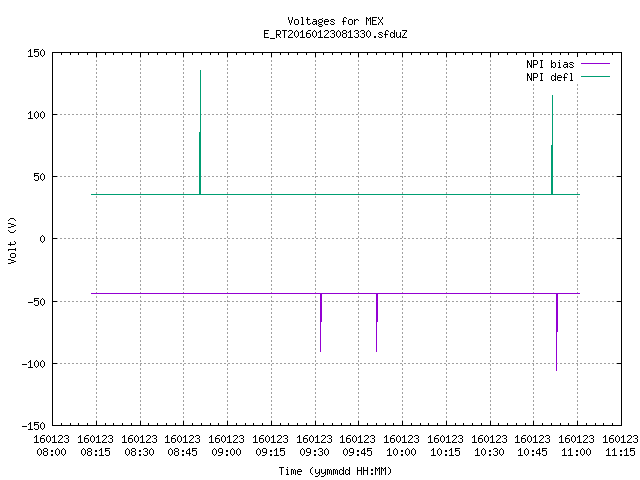Click y-axis tick label 50
Viewport: 640px width, 480px height.
click(x=40, y=177)
